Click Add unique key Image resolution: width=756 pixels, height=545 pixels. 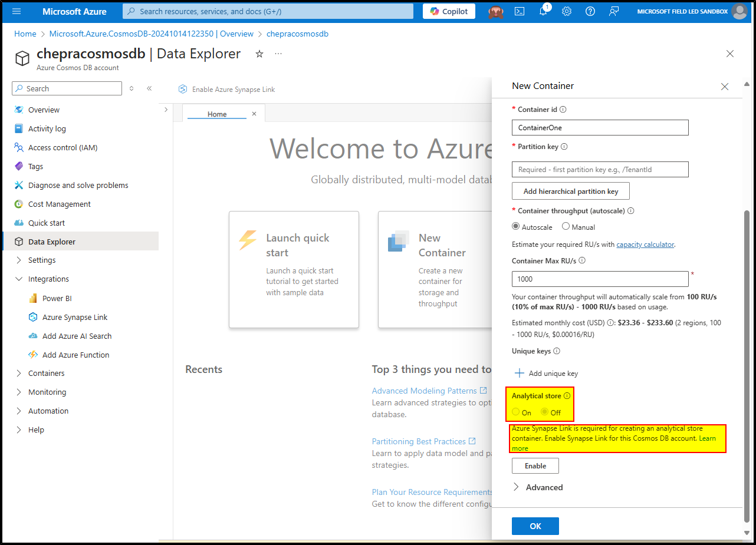[x=547, y=374]
